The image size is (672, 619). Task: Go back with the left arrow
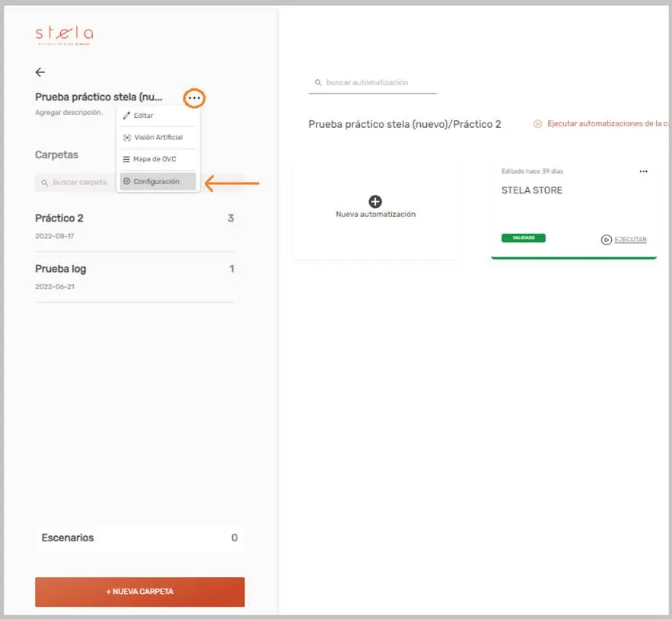[x=40, y=72]
